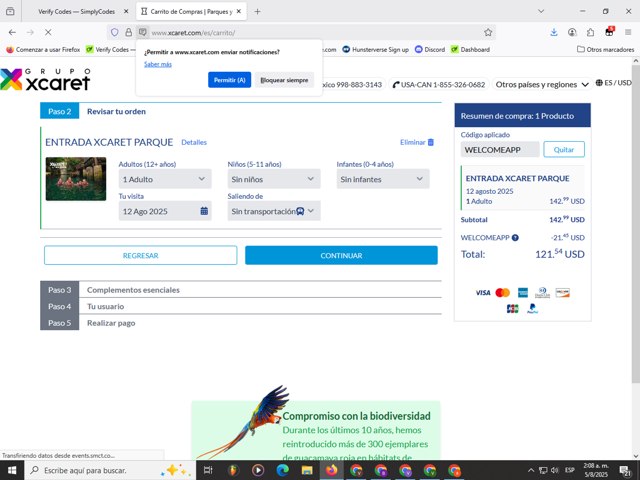This screenshot has height=480, width=640.
Task: Click the REGRESAR button
Action: coord(140,255)
